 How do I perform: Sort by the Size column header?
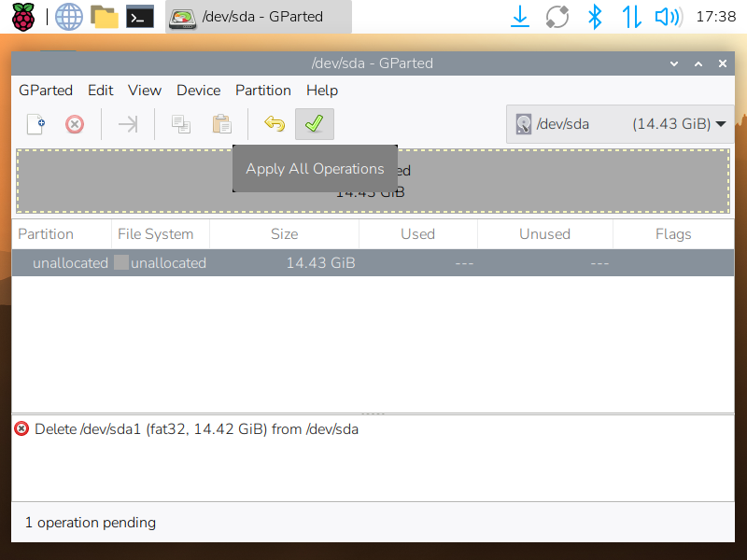tap(284, 234)
